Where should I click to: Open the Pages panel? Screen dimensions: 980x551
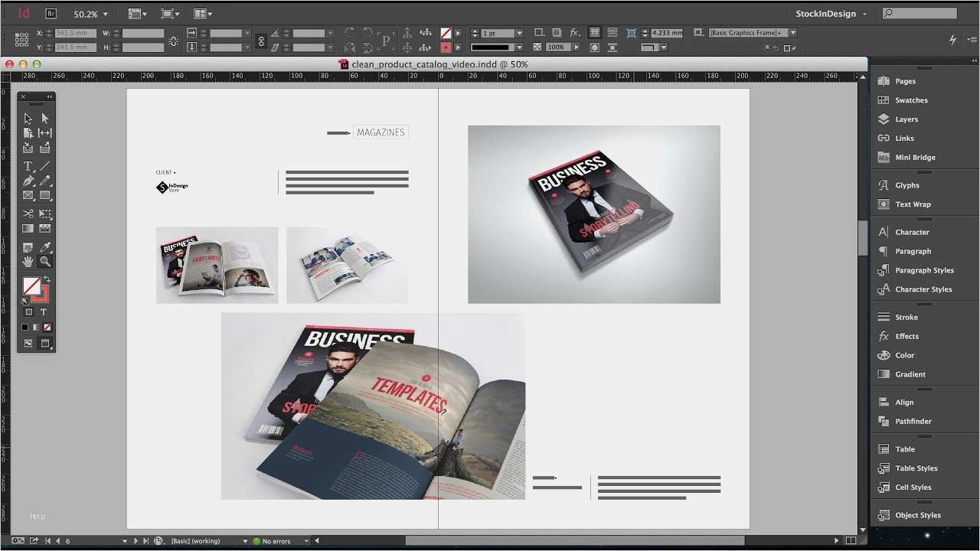tap(905, 80)
